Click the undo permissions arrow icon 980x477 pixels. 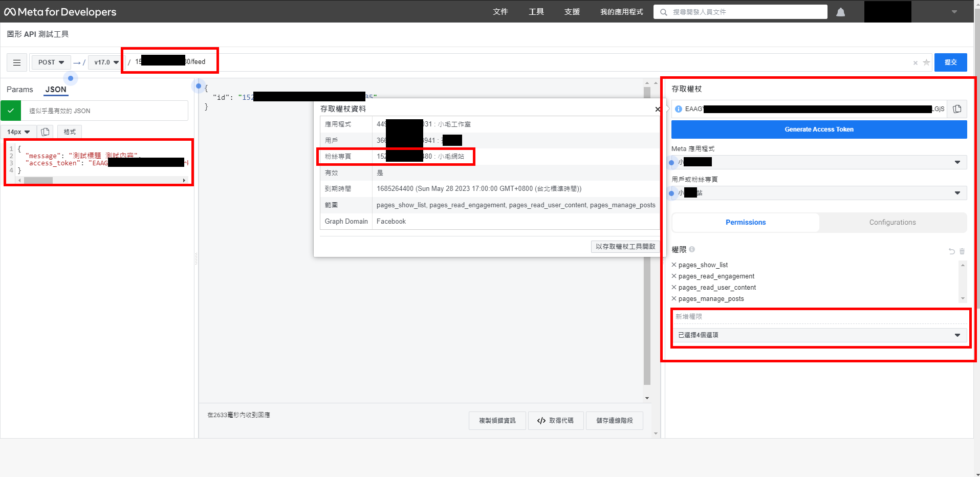[x=952, y=251]
